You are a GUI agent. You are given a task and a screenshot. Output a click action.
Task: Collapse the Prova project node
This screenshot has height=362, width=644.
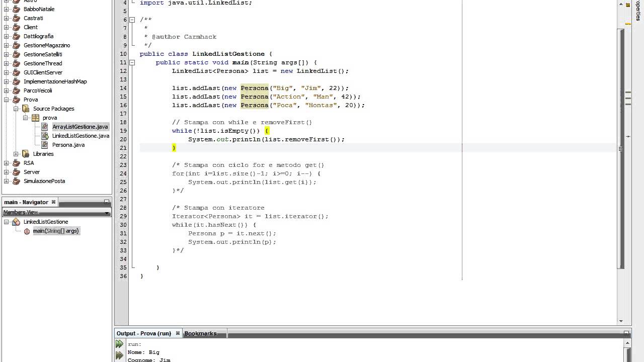[x=7, y=100]
